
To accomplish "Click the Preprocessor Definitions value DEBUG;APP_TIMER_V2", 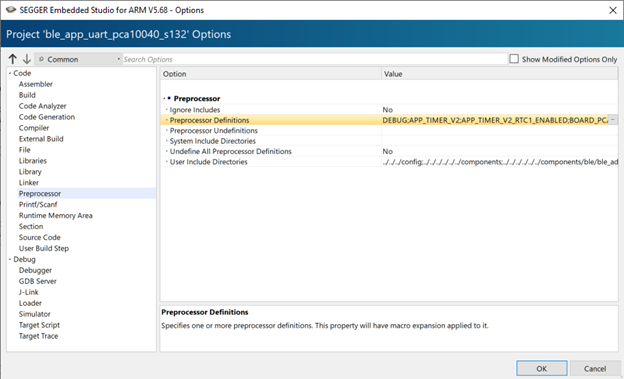I will coord(495,120).
